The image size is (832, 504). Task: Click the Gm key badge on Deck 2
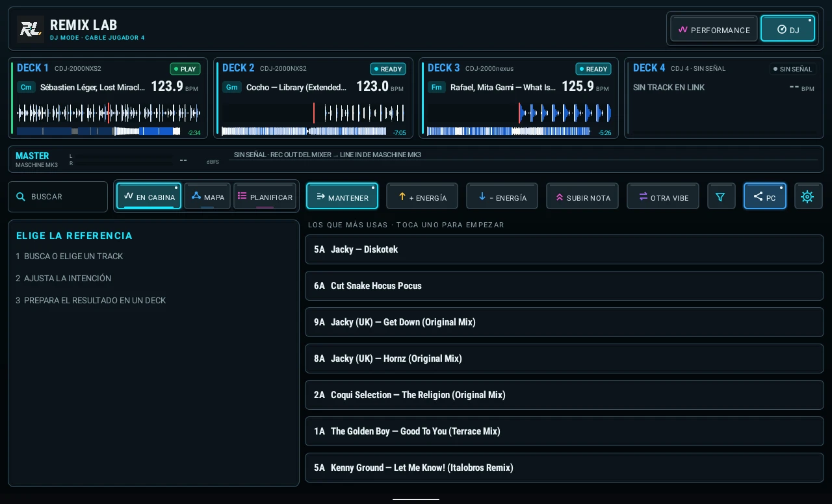point(231,87)
